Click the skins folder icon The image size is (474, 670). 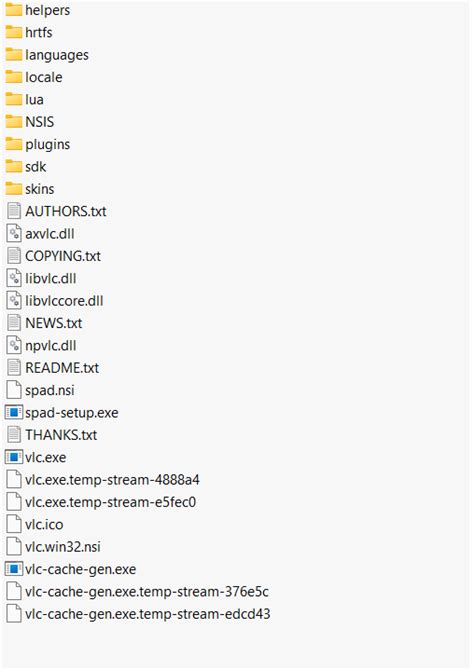click(x=14, y=188)
